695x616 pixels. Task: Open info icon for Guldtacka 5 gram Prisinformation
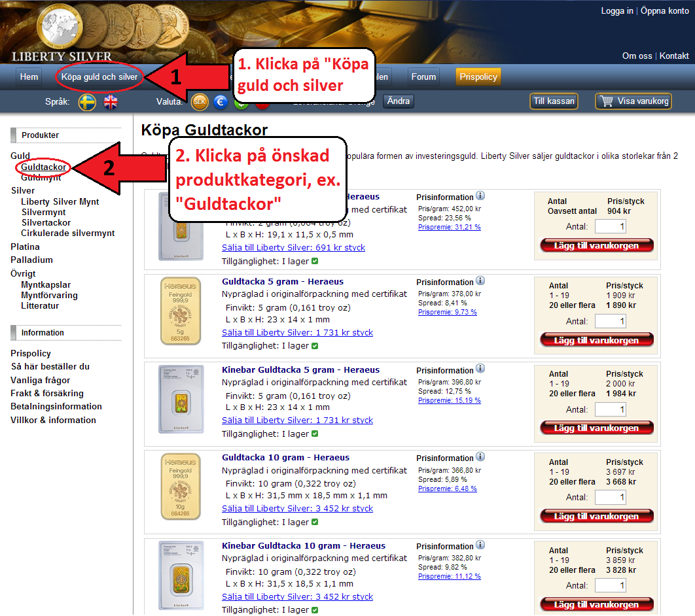[480, 281]
